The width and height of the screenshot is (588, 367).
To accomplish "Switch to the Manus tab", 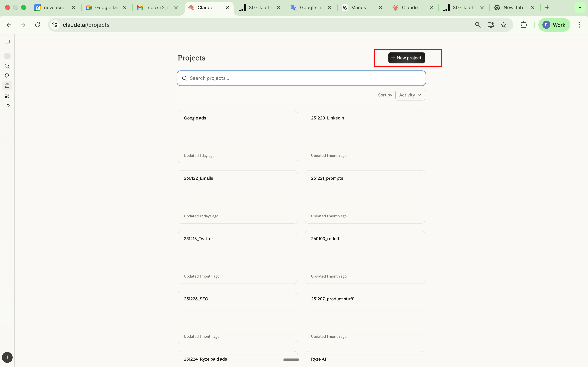I will click(x=358, y=7).
